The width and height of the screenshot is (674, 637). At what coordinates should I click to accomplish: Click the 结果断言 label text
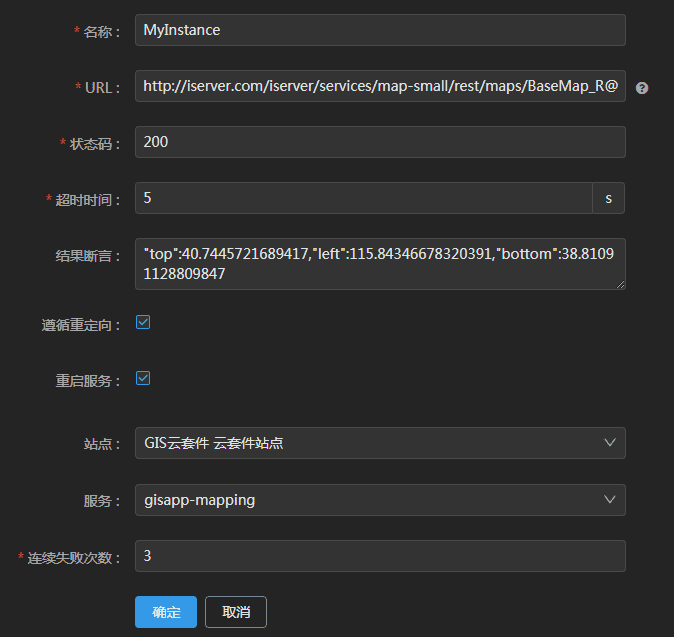pos(88,256)
